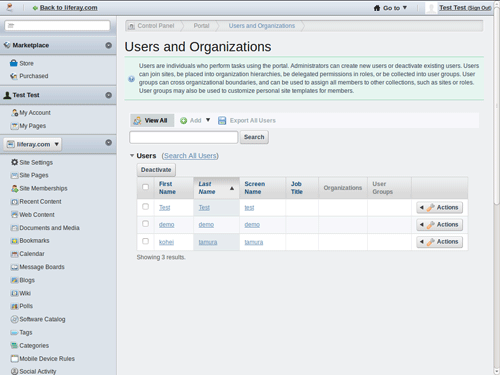The height and width of the screenshot is (375, 500).
Task: Open the Calendar icon in the sidebar
Action: [x=14, y=254]
